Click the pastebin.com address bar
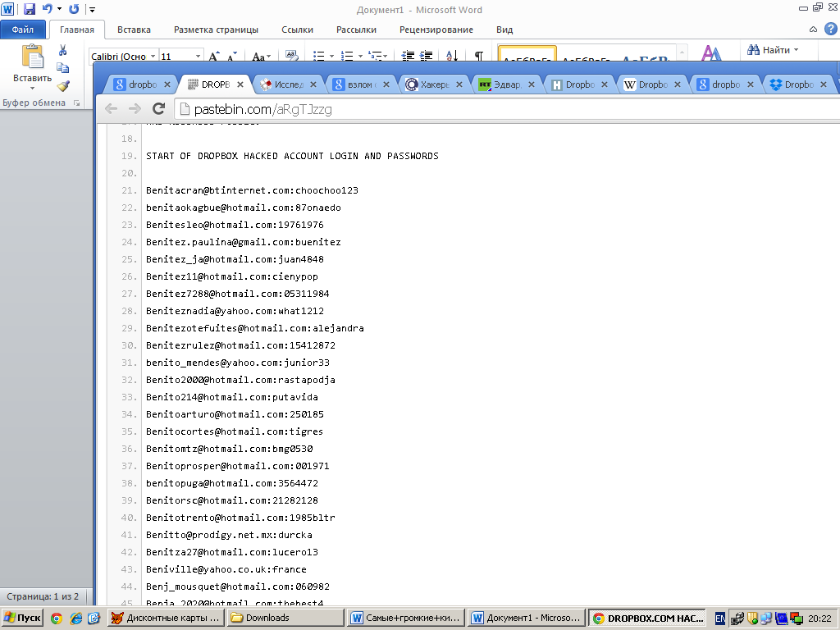Image resolution: width=840 pixels, height=630 pixels. point(508,109)
